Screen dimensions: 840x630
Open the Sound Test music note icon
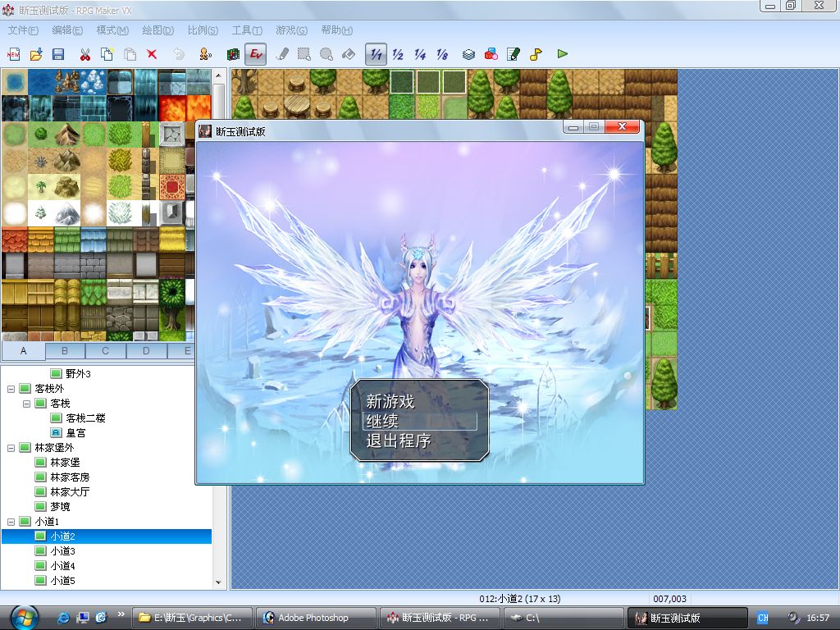pos(536,54)
